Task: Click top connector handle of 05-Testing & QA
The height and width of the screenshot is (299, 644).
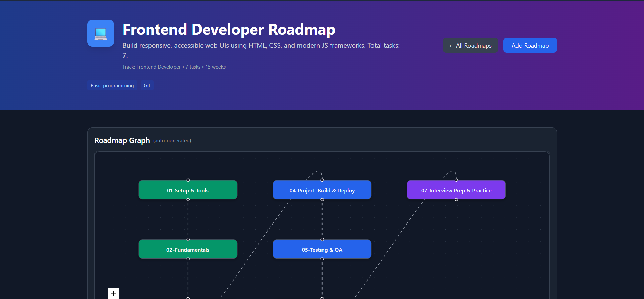Action: [x=322, y=240]
